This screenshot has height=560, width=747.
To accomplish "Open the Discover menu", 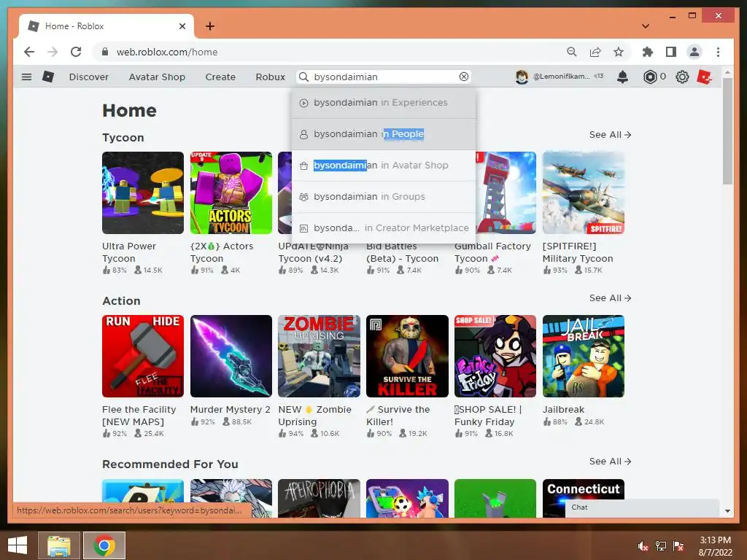I will tap(88, 77).
